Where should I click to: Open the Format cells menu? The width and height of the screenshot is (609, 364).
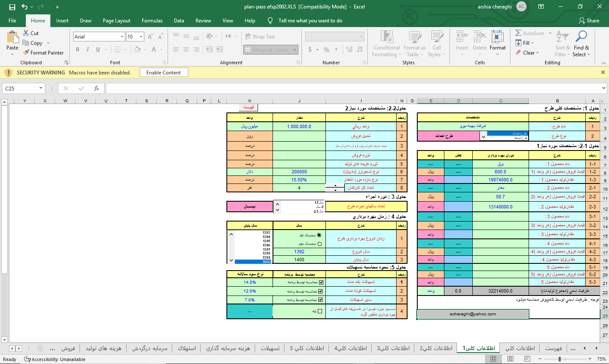click(x=498, y=44)
